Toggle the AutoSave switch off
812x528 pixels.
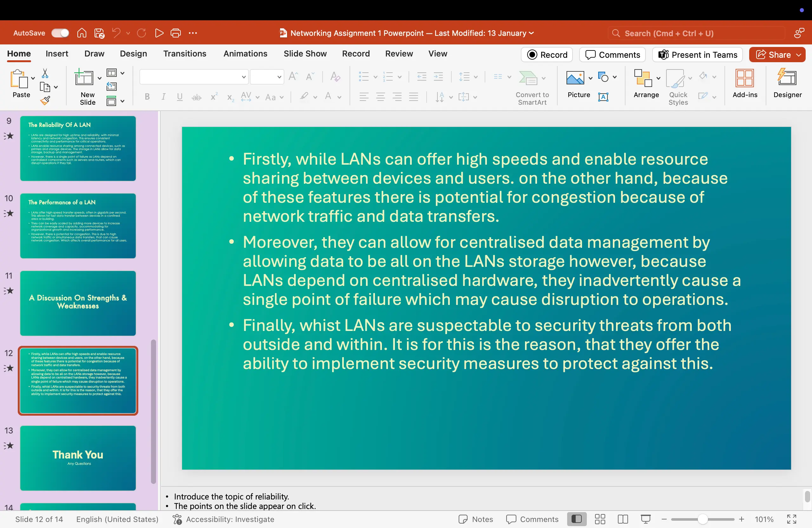point(60,33)
